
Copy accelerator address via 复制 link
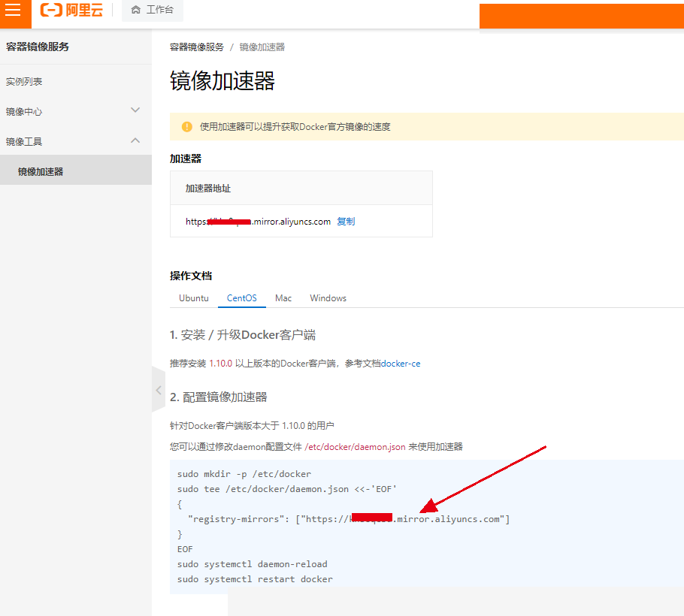(346, 222)
